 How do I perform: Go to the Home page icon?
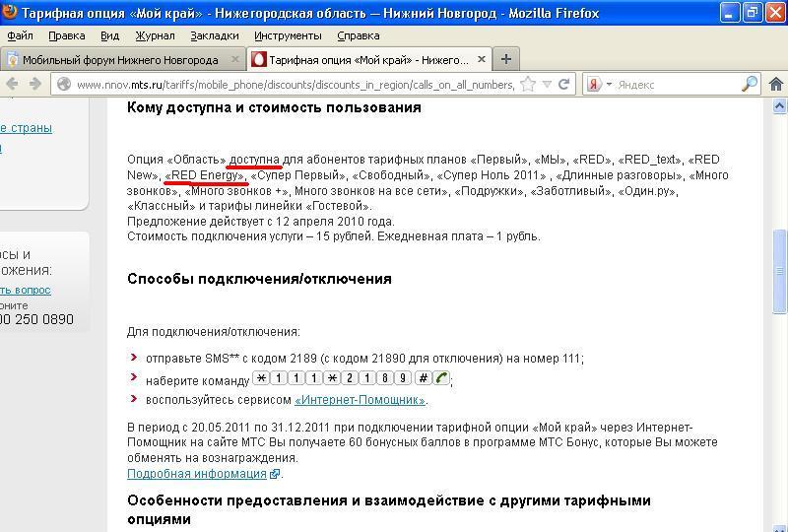[776, 84]
